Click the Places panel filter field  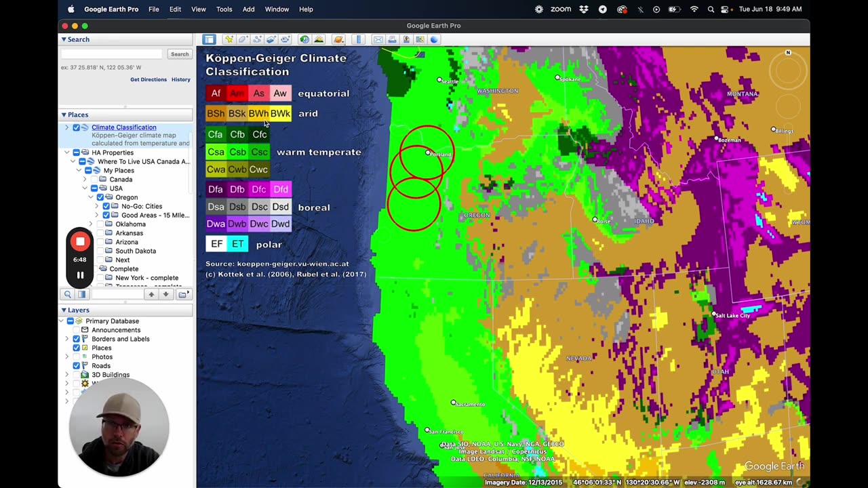[x=117, y=294]
